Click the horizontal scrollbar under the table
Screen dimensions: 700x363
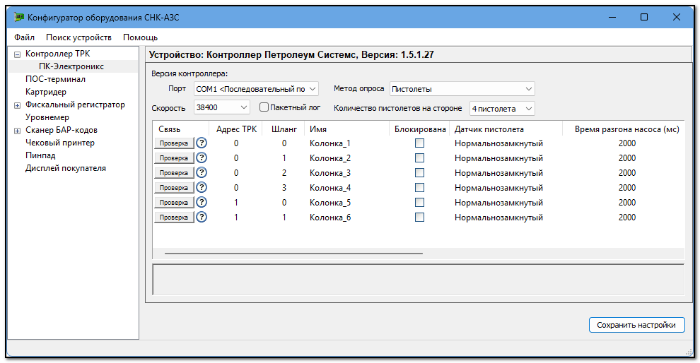point(294,253)
